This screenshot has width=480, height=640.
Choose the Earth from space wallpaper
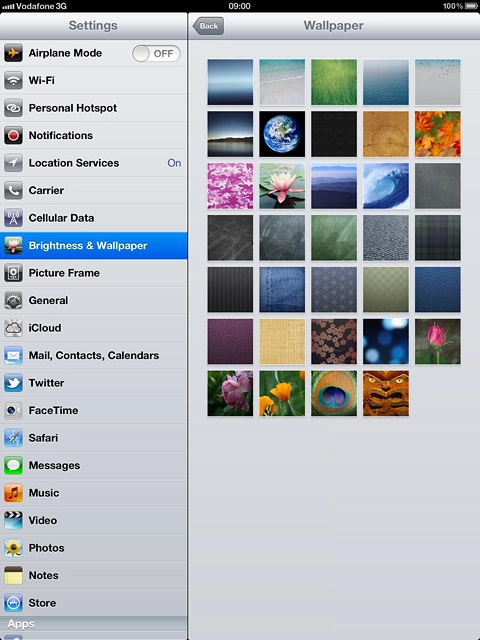point(282,134)
